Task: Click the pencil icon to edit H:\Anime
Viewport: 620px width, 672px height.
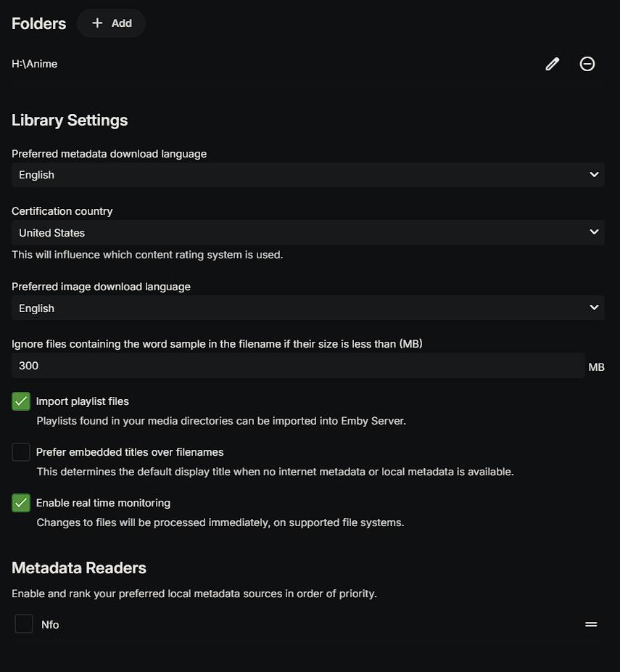Action: tap(553, 64)
